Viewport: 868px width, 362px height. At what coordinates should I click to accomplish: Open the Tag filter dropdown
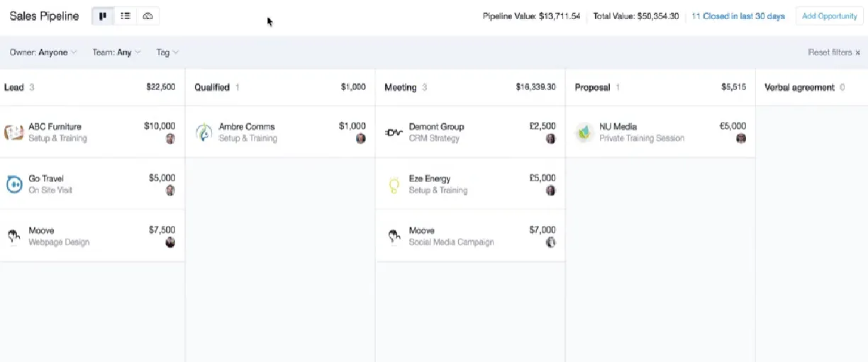[167, 52]
